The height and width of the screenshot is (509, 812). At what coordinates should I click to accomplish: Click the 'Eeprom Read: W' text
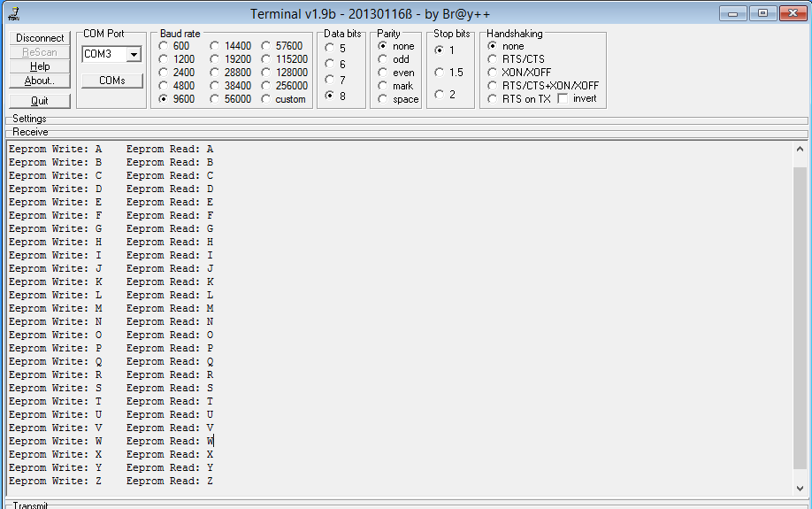click(x=170, y=441)
